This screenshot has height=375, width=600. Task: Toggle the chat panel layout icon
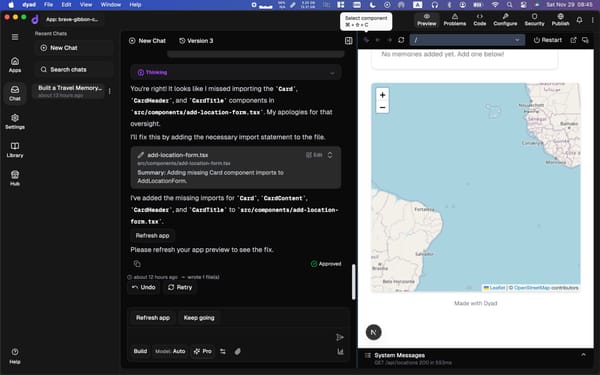(x=348, y=41)
